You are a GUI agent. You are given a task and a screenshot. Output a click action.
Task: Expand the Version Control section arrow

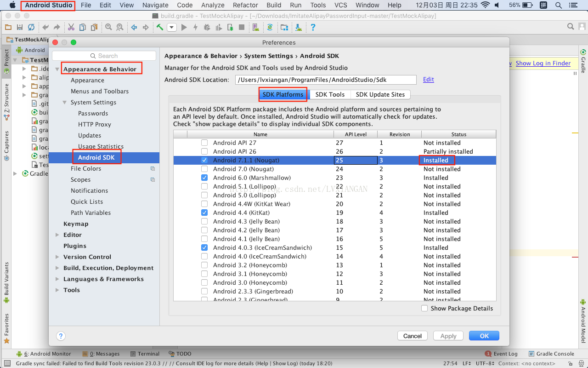click(57, 257)
